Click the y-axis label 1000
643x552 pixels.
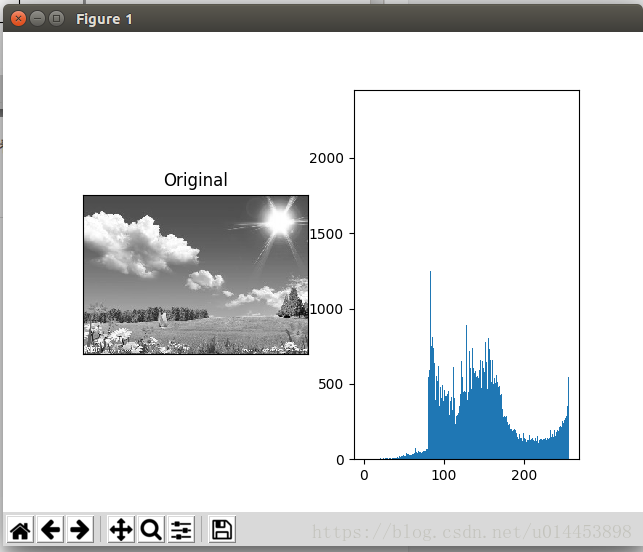point(326,309)
